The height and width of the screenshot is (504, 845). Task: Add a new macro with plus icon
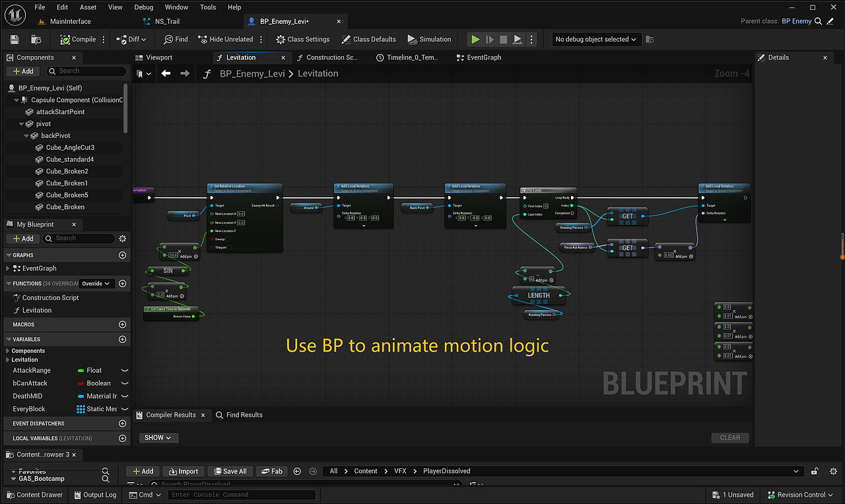122,325
